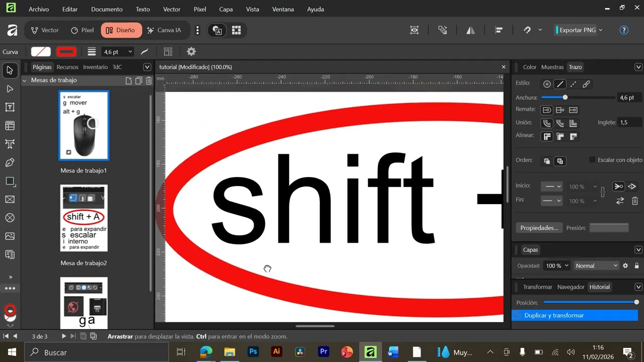Click the fill color empty swatch
Image resolution: width=644 pixels, height=362 pixels.
(x=41, y=51)
